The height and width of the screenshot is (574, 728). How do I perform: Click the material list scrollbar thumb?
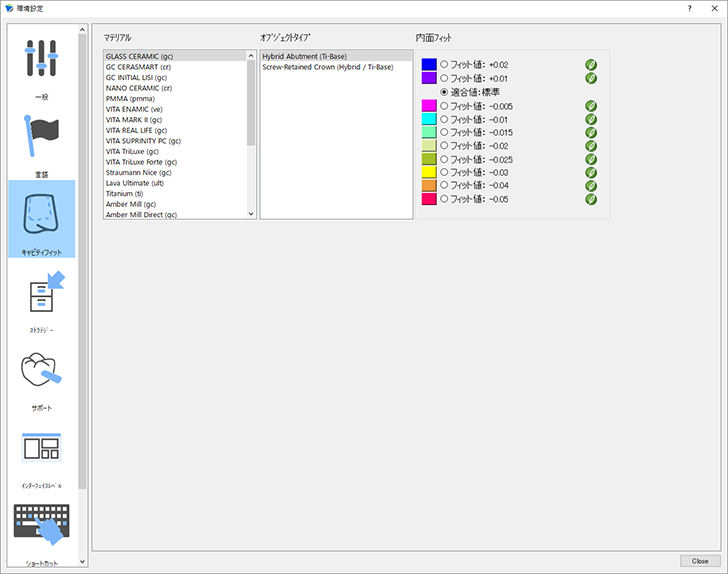(251, 103)
